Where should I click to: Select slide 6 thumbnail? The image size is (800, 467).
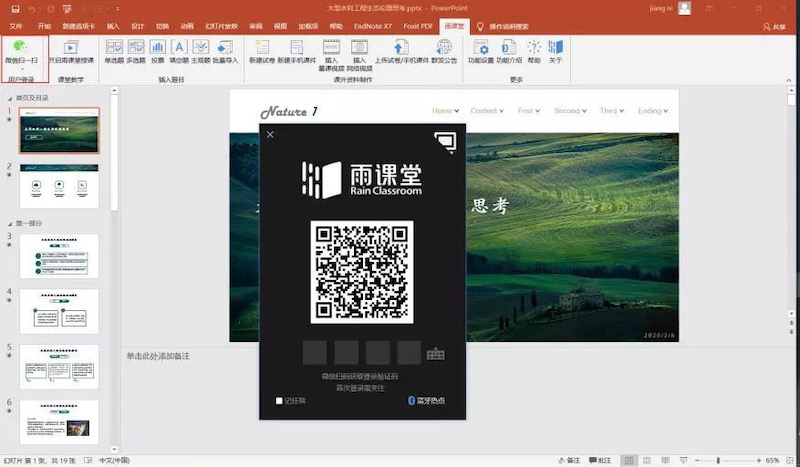tap(59, 422)
